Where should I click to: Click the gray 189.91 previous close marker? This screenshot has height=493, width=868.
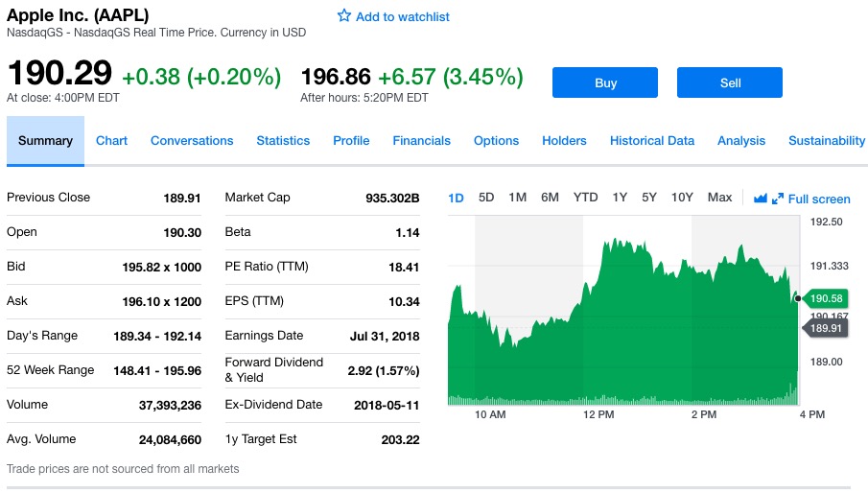coord(824,328)
